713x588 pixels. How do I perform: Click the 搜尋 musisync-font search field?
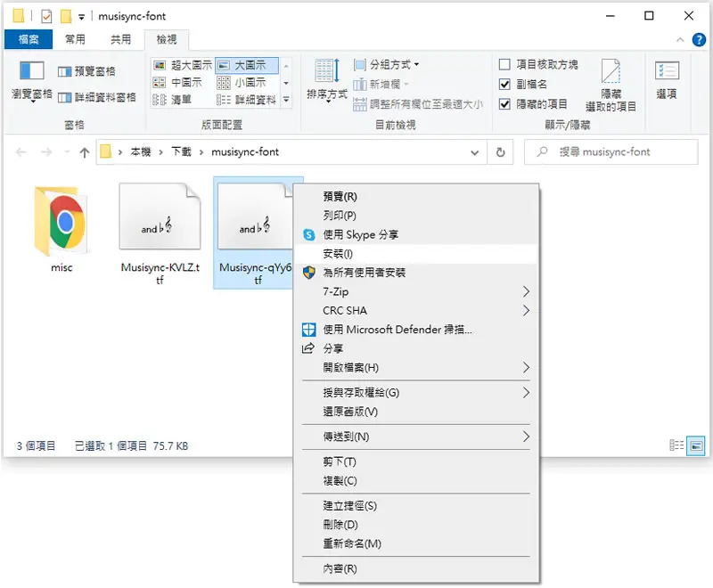pos(611,151)
